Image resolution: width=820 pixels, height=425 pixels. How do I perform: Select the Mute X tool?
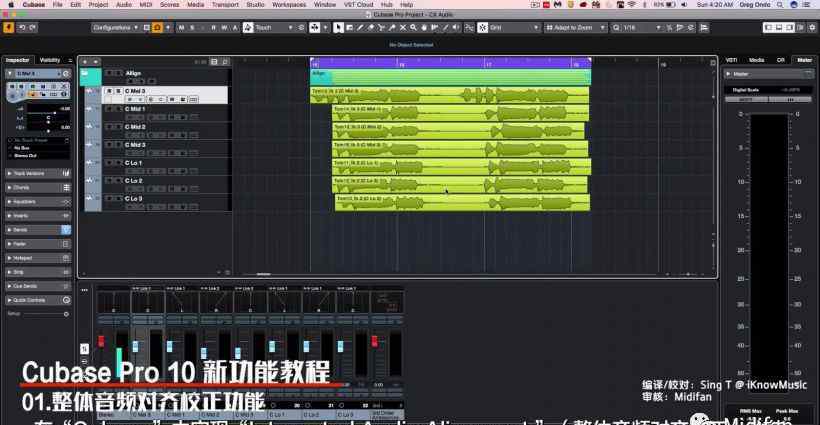coord(403,27)
